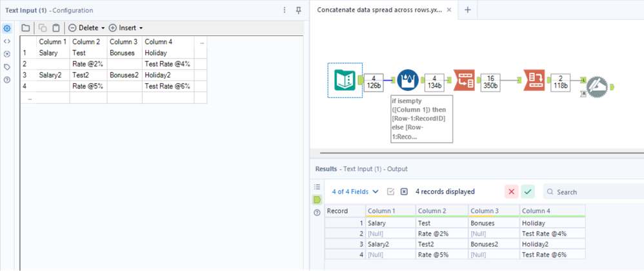
Task: Click the data cleansing checkmark icon in Results
Action: point(391,192)
